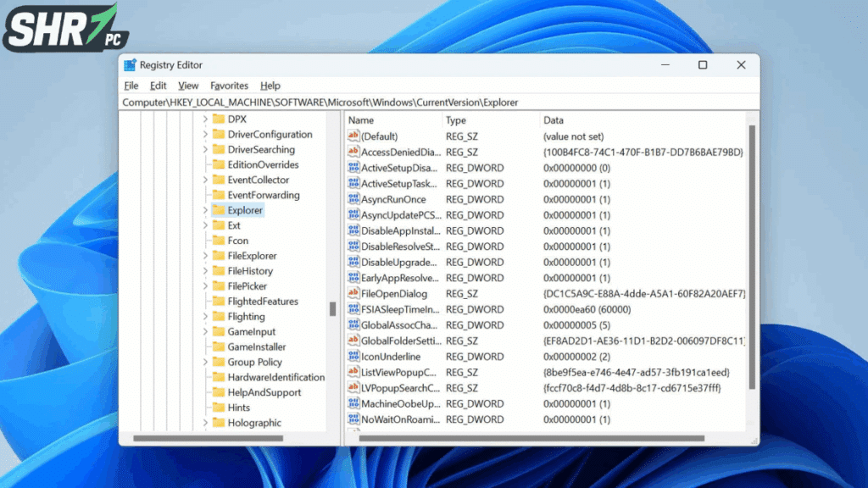Click the MachineOobeUp... DWORD icon
This screenshot has width=868, height=488.
point(353,404)
